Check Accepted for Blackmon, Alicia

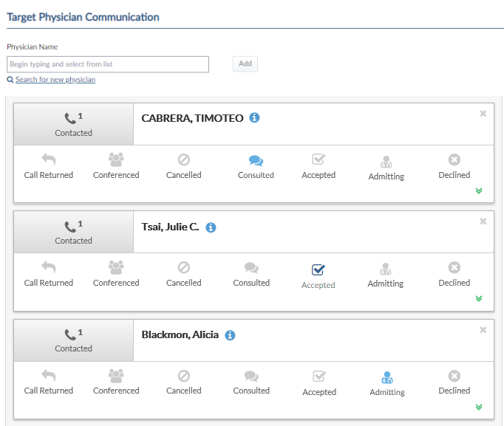pyautogui.click(x=319, y=377)
